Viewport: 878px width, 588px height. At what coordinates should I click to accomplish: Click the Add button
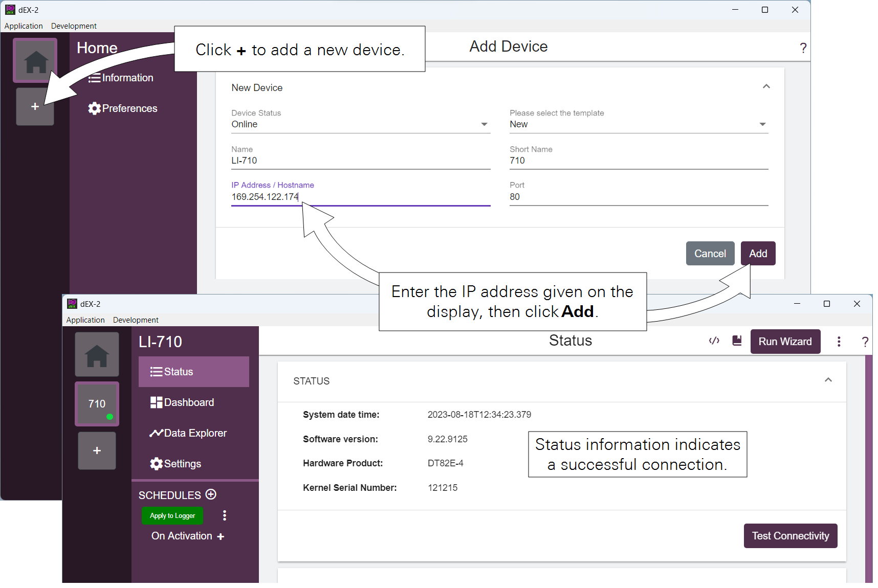(758, 254)
